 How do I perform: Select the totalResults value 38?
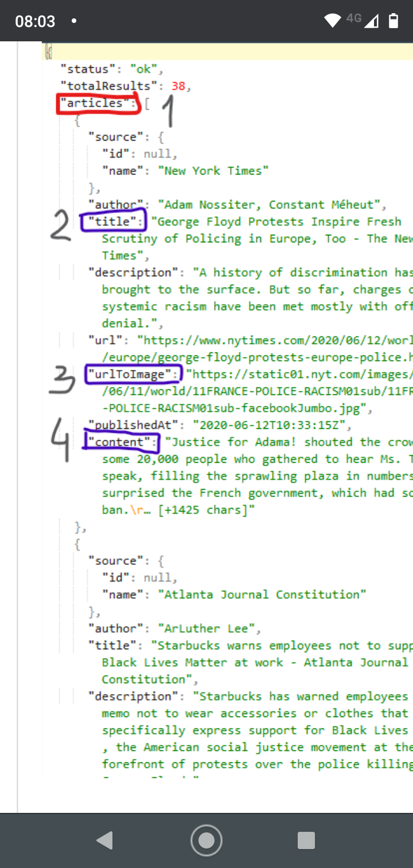[179, 86]
